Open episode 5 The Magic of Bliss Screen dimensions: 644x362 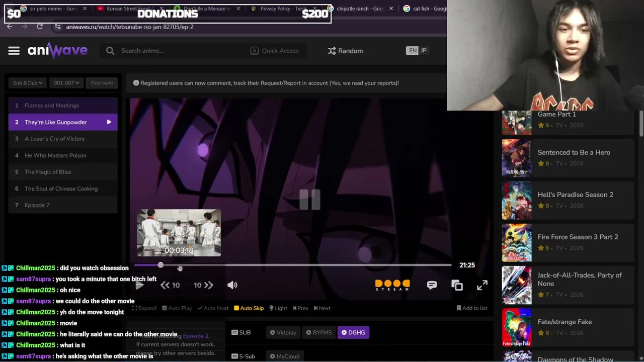[x=63, y=172]
